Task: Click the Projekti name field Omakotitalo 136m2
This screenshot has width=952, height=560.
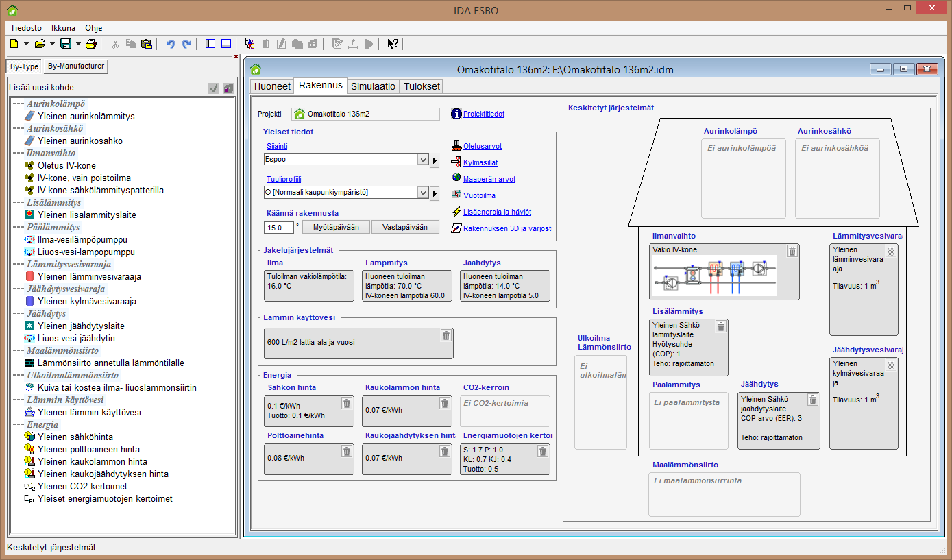Action: (365, 114)
